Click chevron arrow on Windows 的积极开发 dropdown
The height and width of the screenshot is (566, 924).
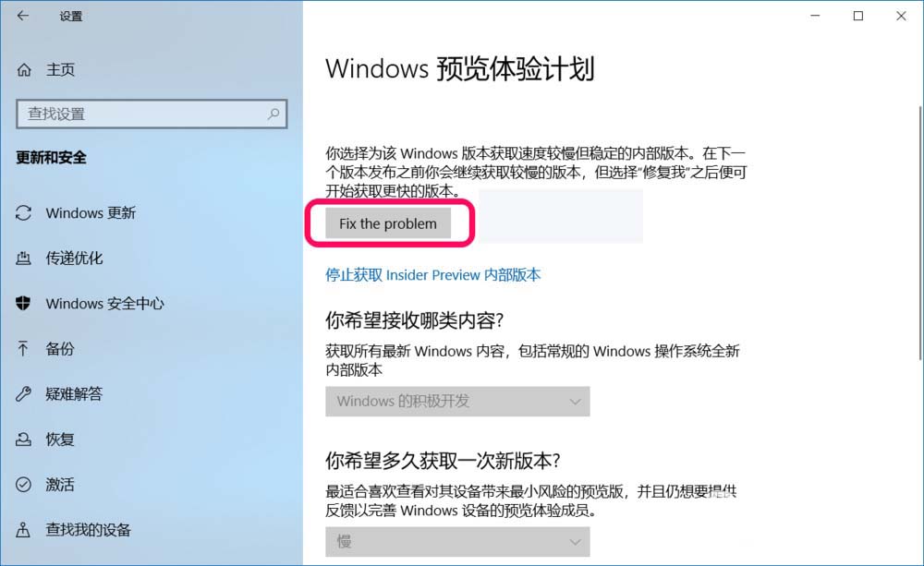coord(575,402)
